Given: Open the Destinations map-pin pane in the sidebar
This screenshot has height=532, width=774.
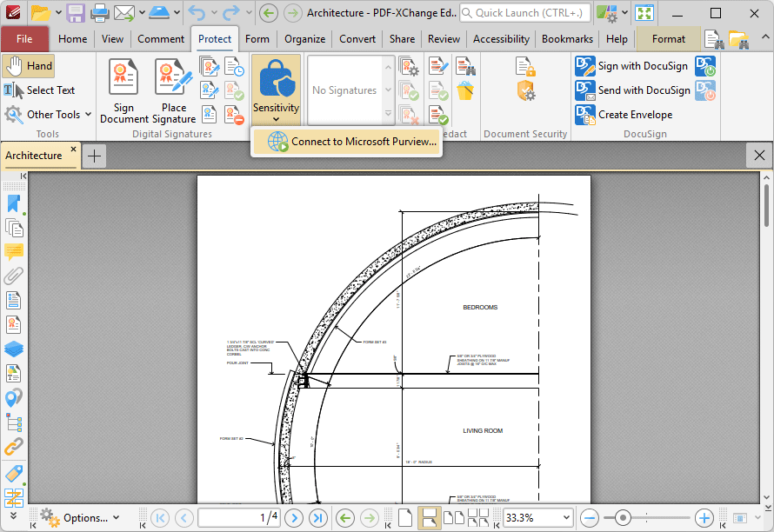Looking at the screenshot, I should pyautogui.click(x=14, y=397).
